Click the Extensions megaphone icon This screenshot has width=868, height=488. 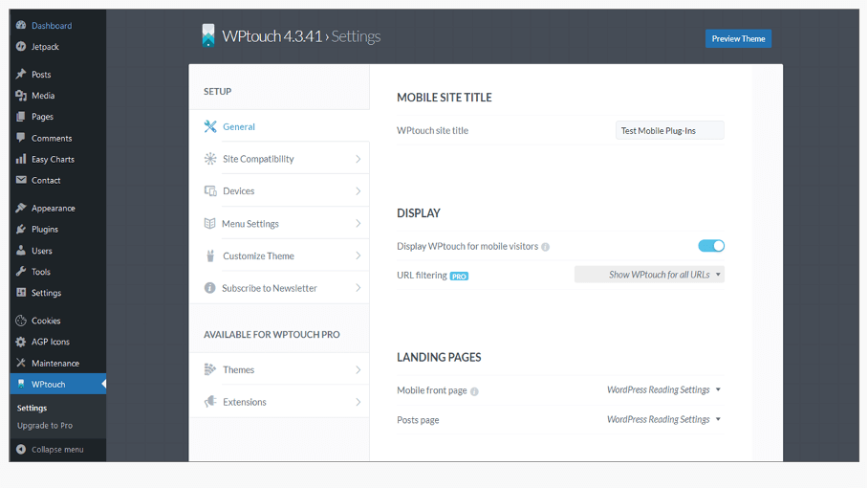point(210,402)
